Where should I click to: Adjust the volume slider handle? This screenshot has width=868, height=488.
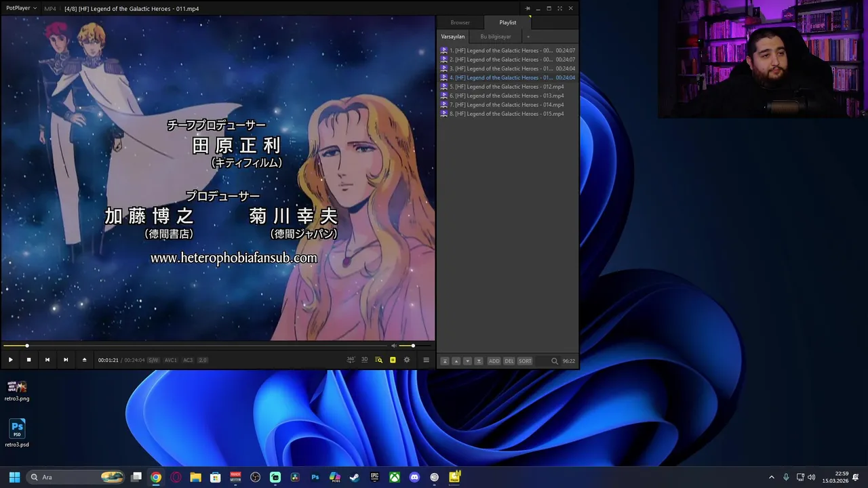[412, 346]
